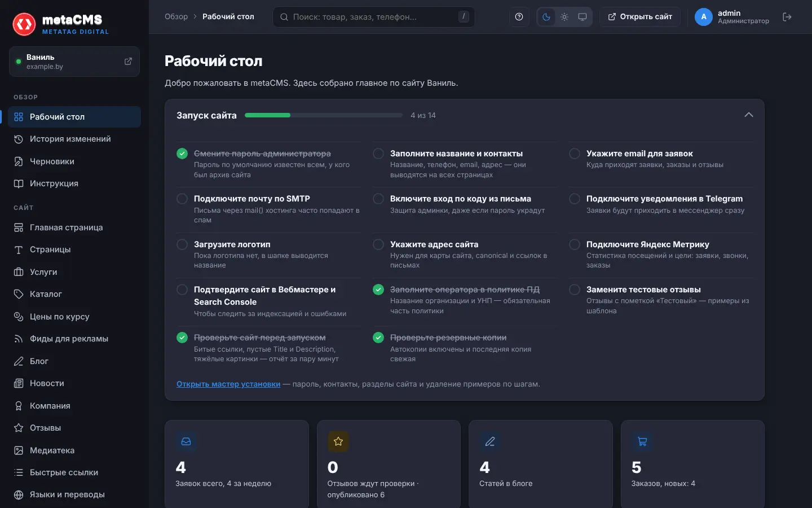Select system theme monitor icon
Screen dimensions: 812x508
click(x=582, y=17)
